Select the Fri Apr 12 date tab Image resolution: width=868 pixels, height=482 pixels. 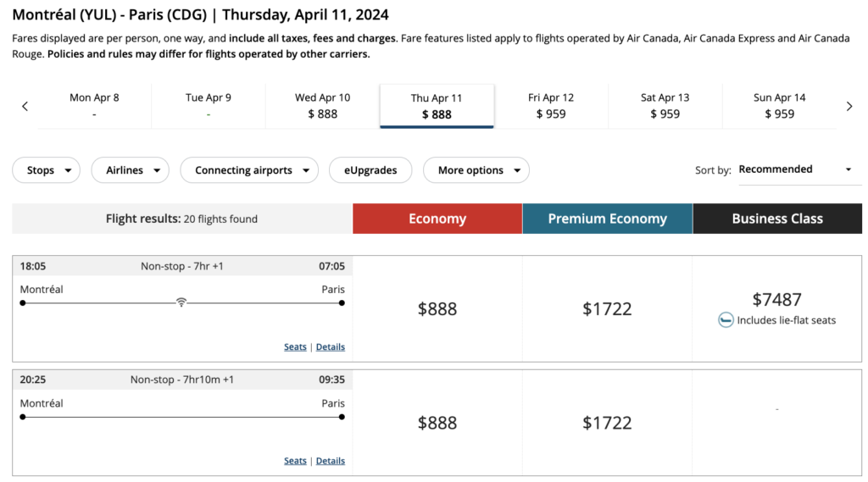[x=551, y=106]
